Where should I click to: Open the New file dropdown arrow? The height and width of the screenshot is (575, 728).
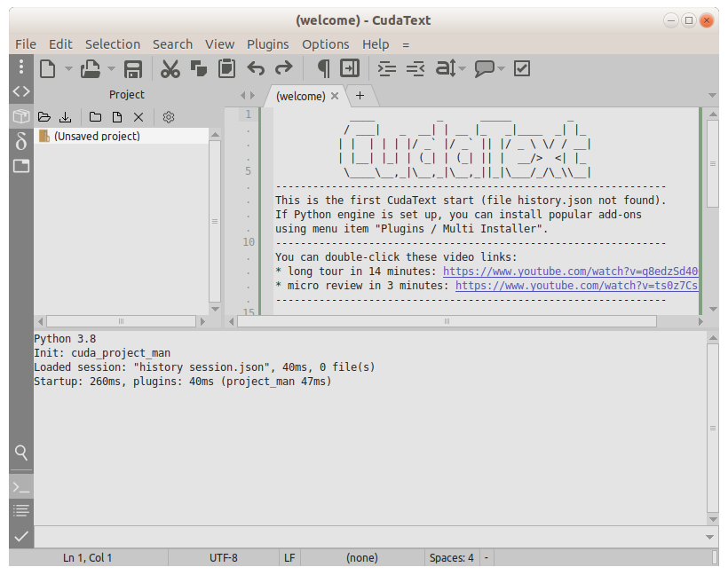tap(68, 68)
